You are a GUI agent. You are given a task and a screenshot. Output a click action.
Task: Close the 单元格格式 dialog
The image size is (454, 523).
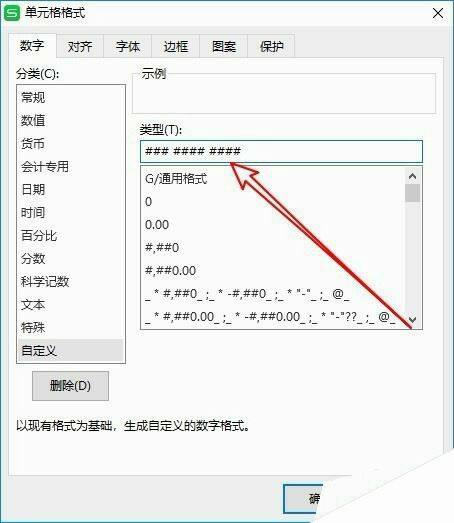click(438, 13)
